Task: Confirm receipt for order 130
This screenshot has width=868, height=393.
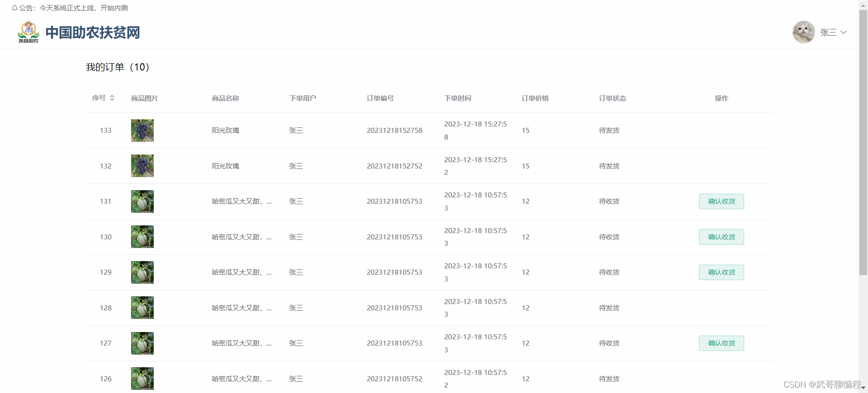Action: pyautogui.click(x=721, y=237)
